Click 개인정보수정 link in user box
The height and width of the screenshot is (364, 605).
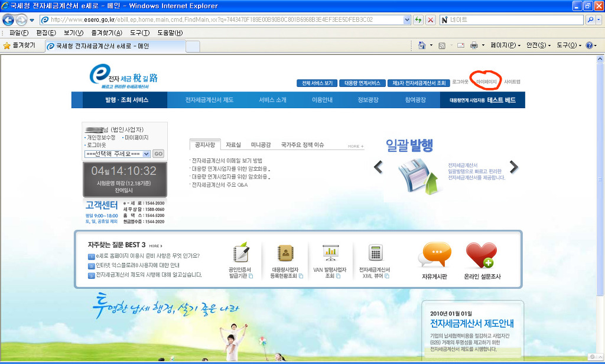tap(100, 138)
